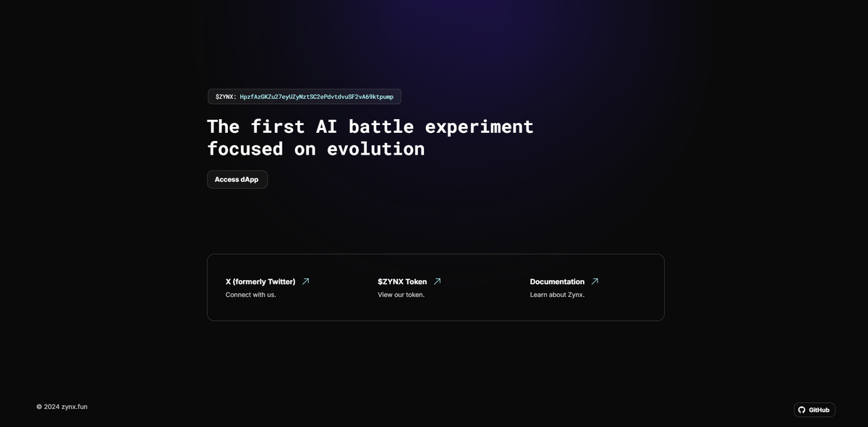Click 'View our token.' description text
The width and height of the screenshot is (868, 427).
[x=401, y=295]
